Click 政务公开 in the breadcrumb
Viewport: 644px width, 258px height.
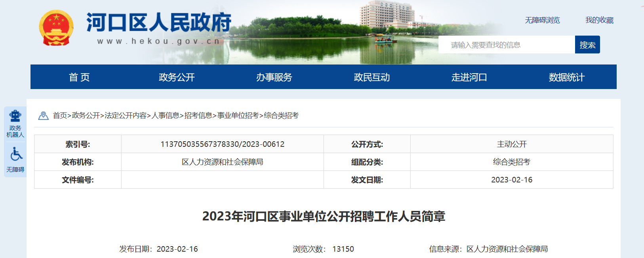86,116
